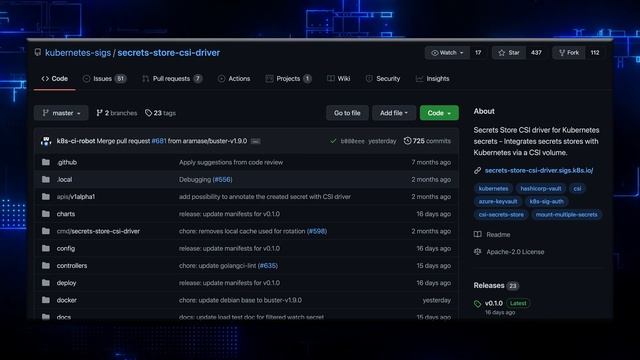Select the azure-keyvault topic tag
The image size is (640, 360).
498,201
